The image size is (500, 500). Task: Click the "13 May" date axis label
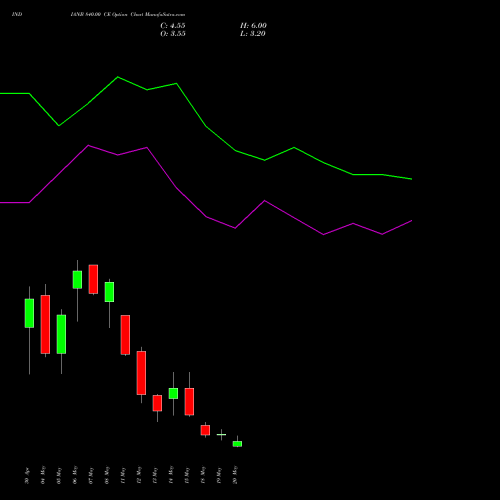click(x=155, y=475)
